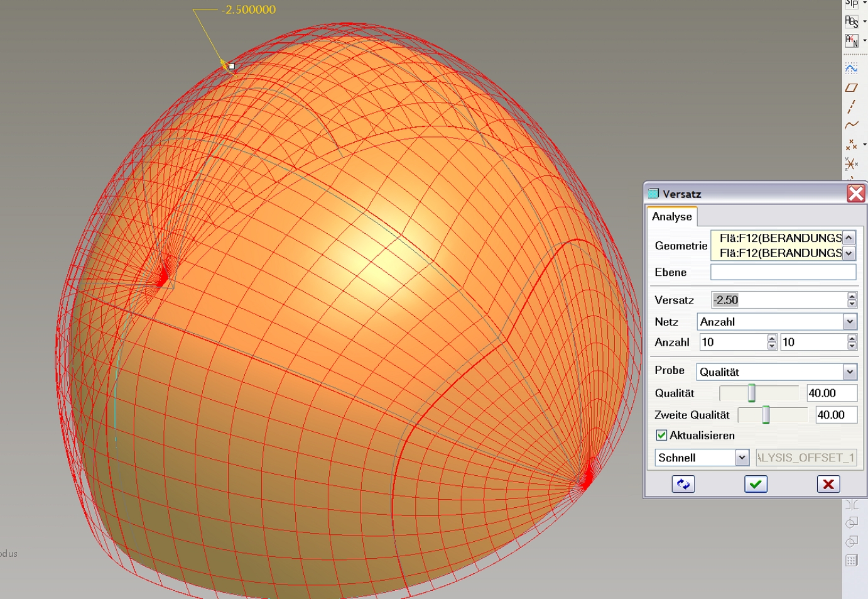Click the first Anzahl field showing 10
The image size is (868, 599).
point(733,342)
